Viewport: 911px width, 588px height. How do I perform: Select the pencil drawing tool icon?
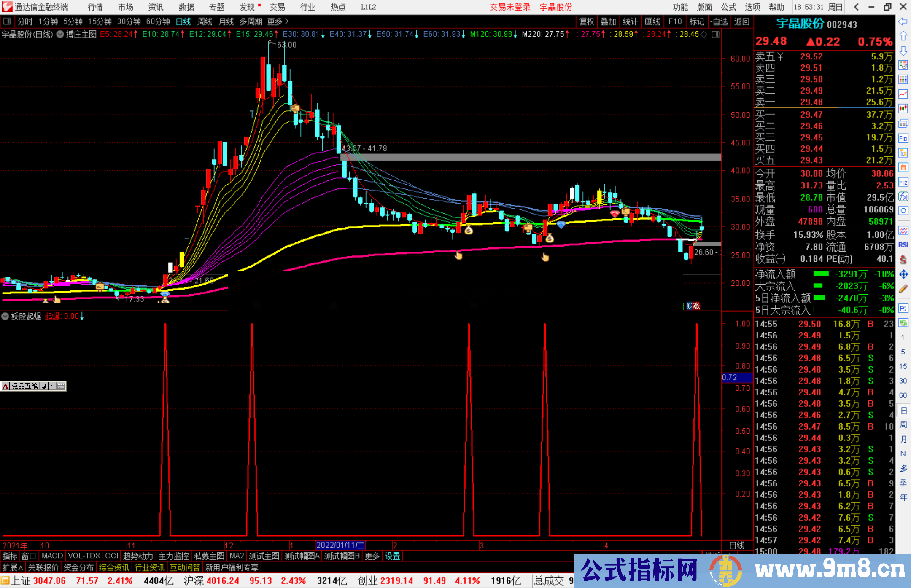click(903, 289)
